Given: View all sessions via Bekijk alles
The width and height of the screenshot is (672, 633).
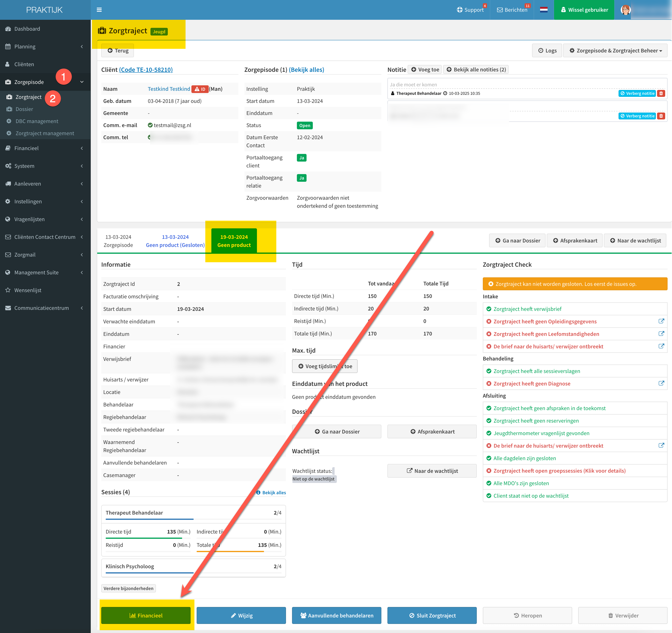Looking at the screenshot, I should (271, 493).
